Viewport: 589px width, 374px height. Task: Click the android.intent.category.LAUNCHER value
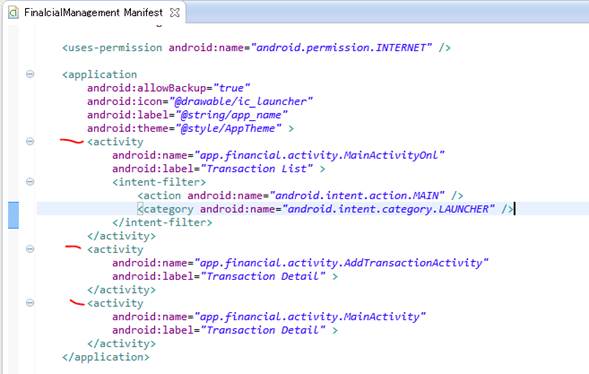coord(388,209)
